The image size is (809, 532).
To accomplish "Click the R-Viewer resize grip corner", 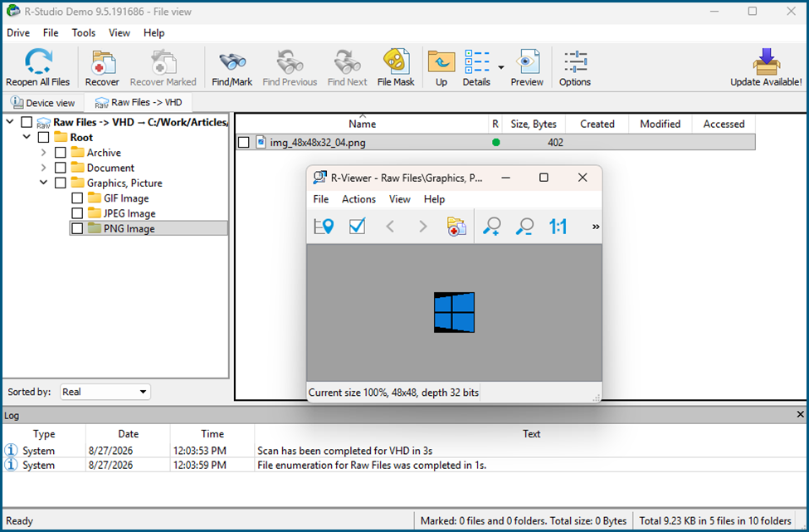I will tap(597, 398).
